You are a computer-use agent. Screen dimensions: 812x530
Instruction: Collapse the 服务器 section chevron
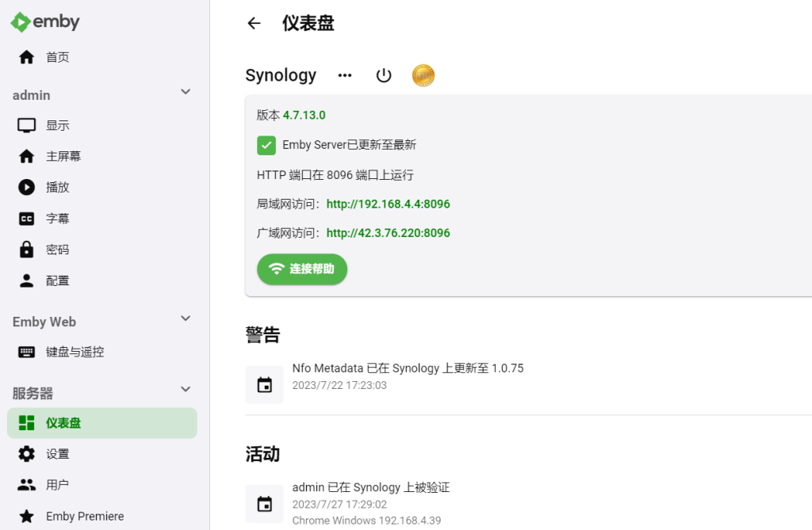(186, 390)
